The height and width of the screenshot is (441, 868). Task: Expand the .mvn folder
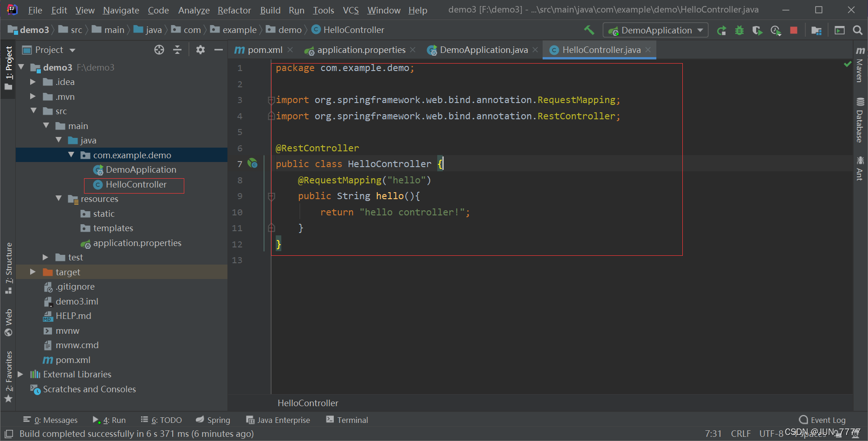[x=33, y=97]
